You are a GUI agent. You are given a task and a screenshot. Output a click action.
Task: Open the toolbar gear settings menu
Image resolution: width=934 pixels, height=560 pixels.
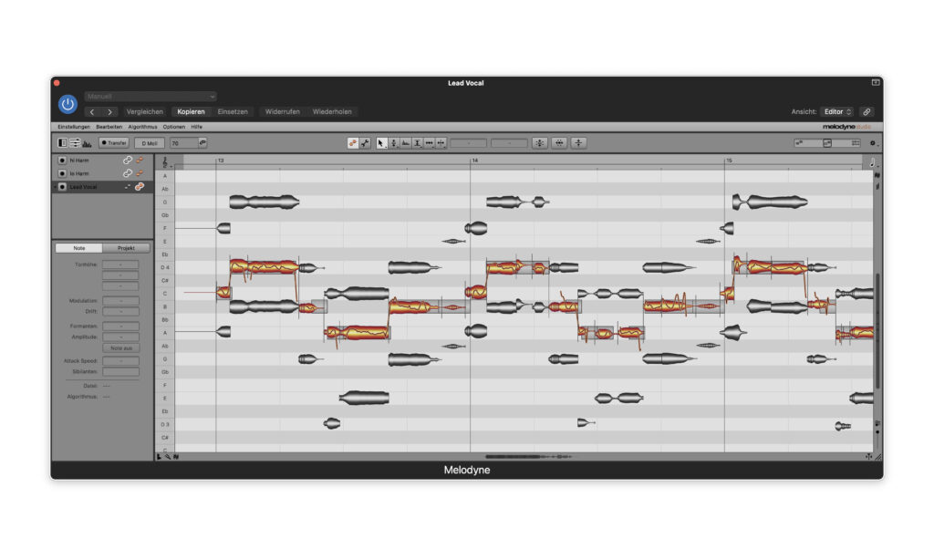tap(873, 143)
